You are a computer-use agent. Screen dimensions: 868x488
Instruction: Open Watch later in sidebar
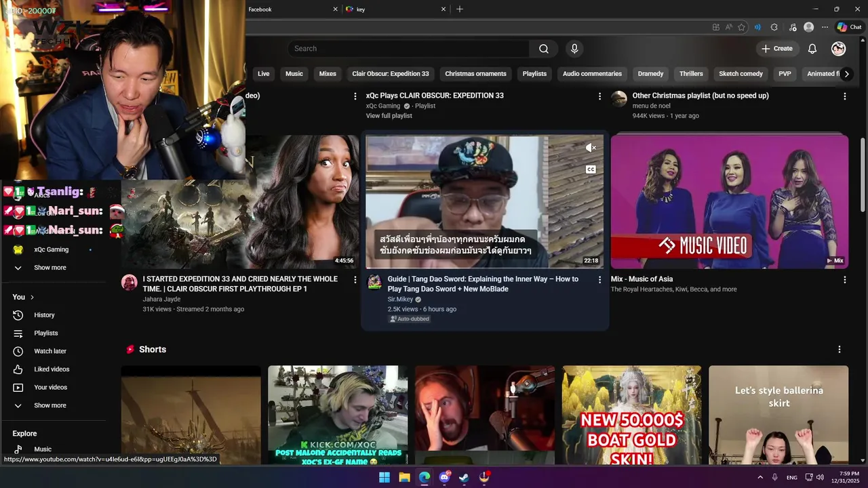click(50, 351)
